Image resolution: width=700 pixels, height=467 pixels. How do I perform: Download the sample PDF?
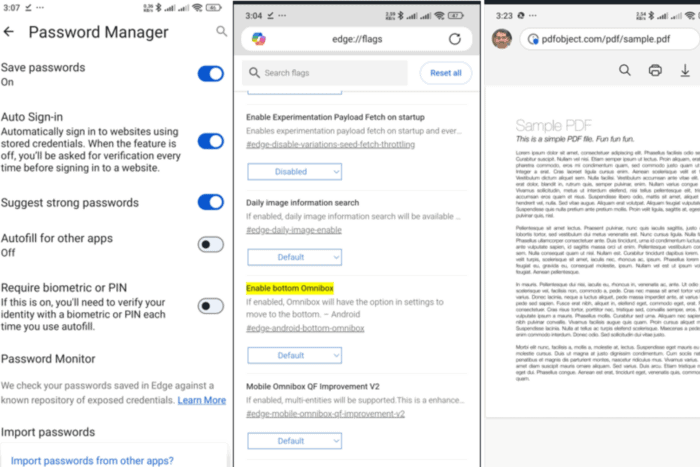(685, 70)
